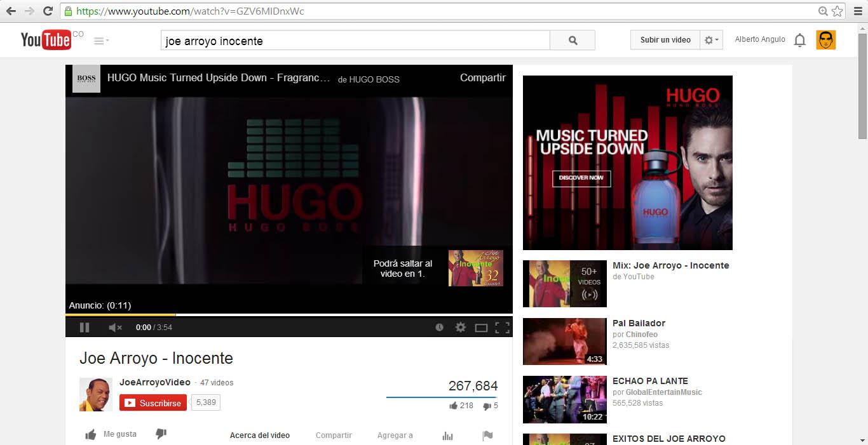This screenshot has height=445, width=868.
Task: Report the video with flag icon
Action: click(x=487, y=435)
